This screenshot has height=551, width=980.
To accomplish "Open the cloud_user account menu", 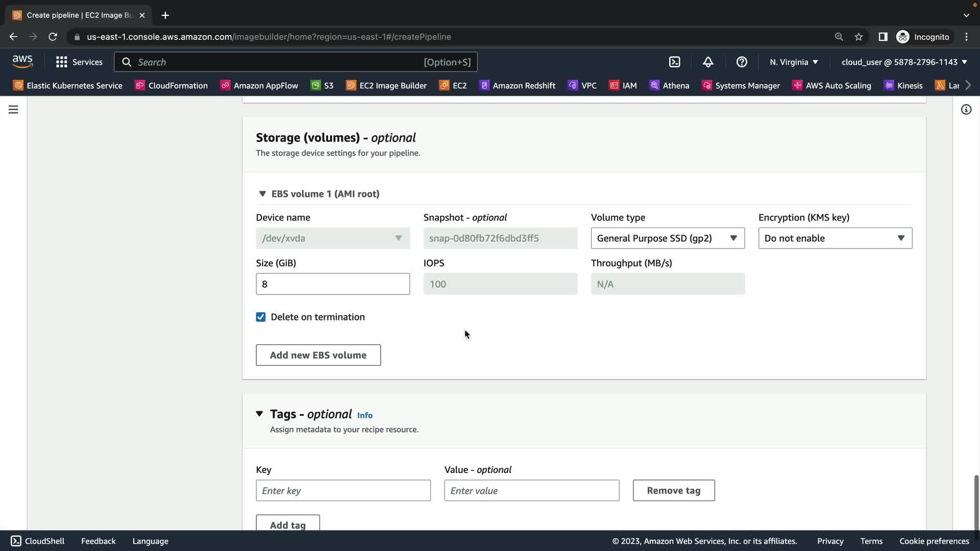I will pyautogui.click(x=904, y=62).
